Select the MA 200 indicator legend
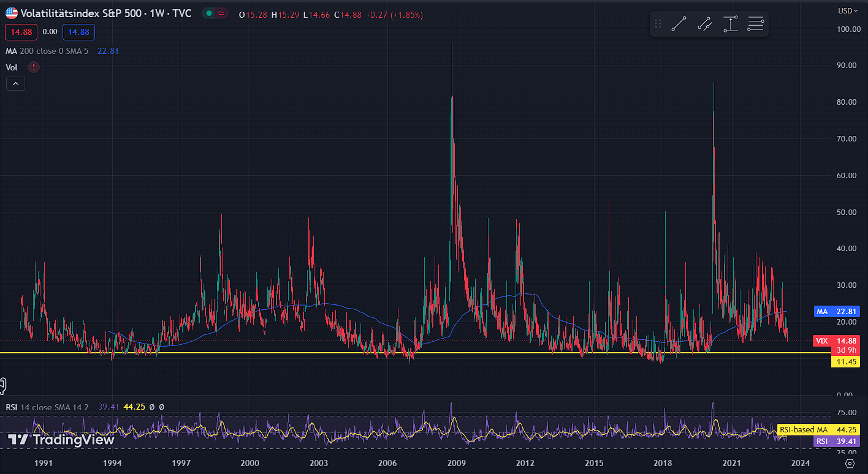The height and width of the screenshot is (474, 868). 47,51
